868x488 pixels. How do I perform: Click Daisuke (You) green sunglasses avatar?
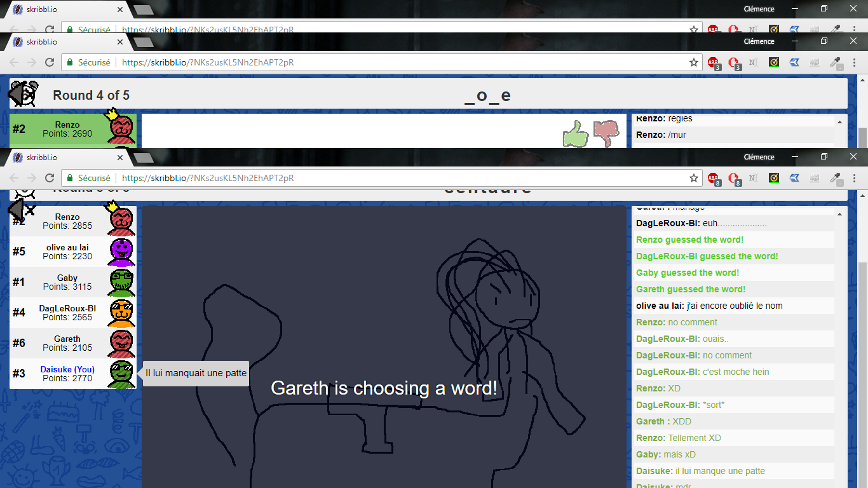click(x=121, y=374)
